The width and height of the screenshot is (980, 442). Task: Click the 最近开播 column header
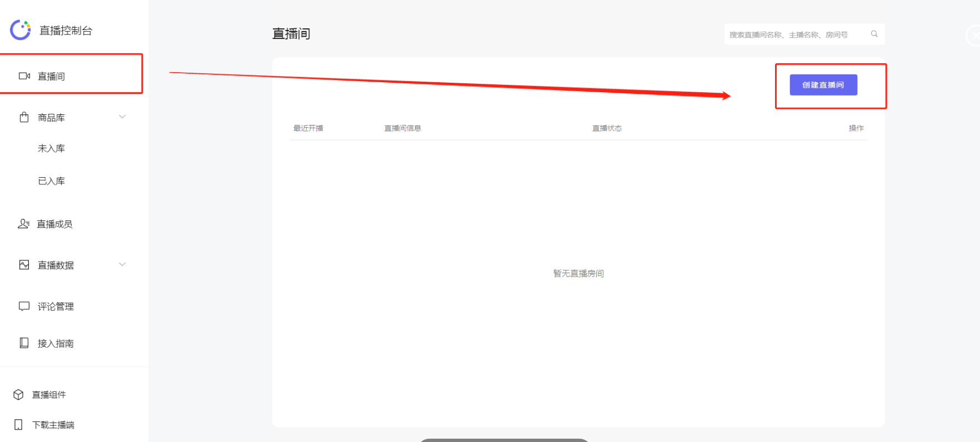(308, 128)
